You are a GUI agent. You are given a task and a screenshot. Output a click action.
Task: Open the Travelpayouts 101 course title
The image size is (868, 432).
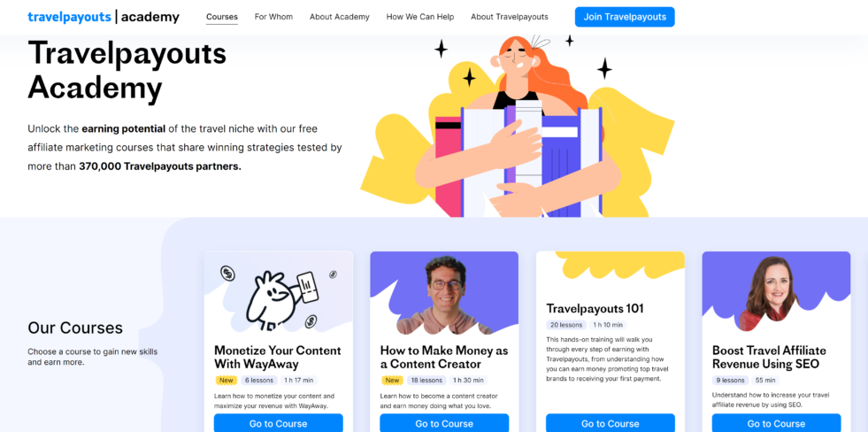click(x=595, y=308)
